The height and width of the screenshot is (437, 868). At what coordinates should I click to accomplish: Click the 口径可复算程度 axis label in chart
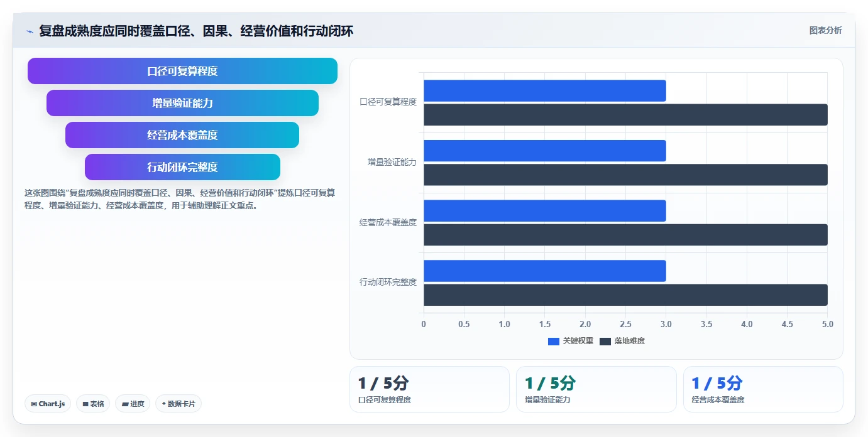coord(388,102)
